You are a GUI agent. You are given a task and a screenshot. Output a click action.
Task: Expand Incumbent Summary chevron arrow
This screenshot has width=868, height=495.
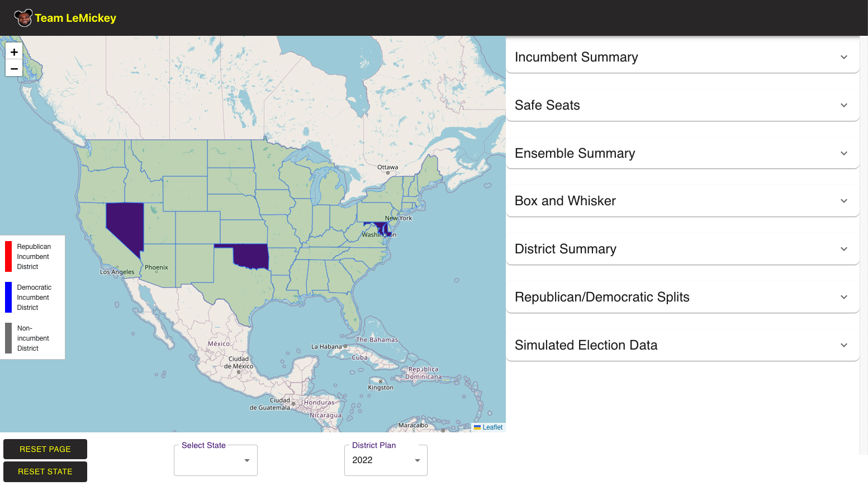843,57
